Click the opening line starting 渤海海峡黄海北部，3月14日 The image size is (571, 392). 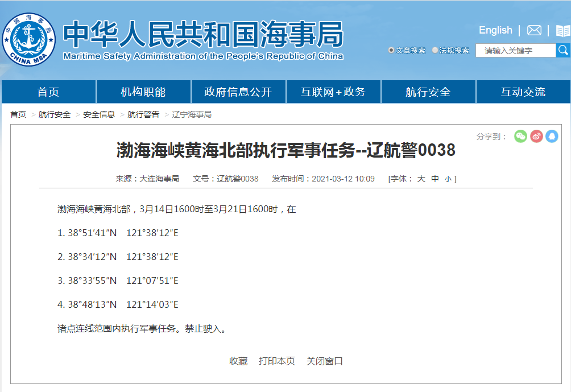(177, 209)
